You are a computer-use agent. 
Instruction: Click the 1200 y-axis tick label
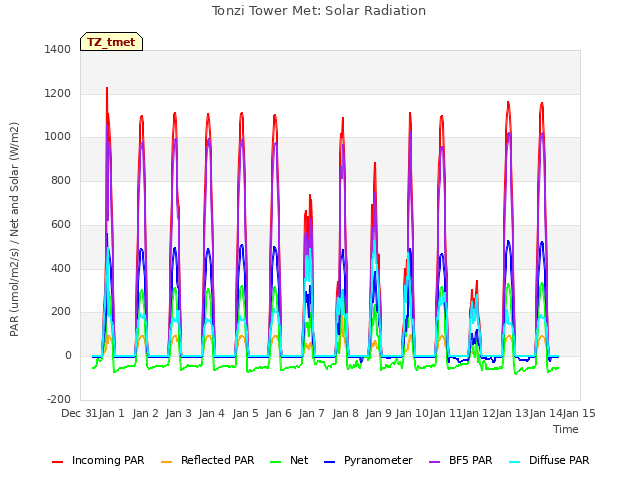pos(58,93)
